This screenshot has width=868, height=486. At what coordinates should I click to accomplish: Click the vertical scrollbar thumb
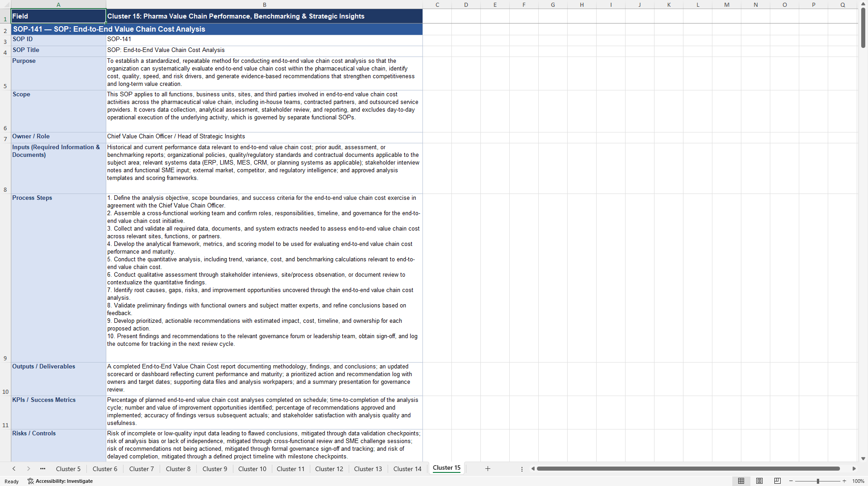point(863,27)
